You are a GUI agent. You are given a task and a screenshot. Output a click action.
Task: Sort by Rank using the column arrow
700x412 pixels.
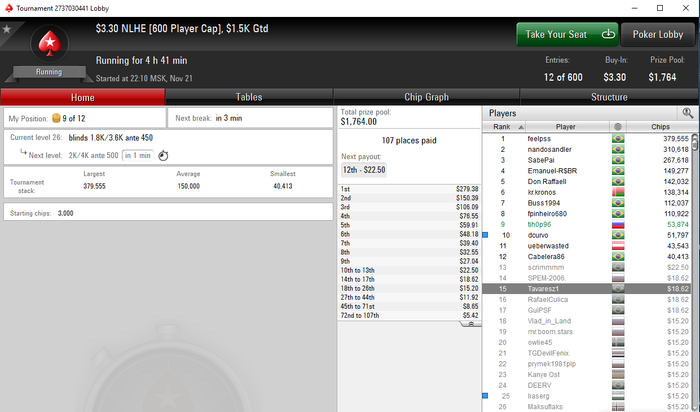[521, 127]
